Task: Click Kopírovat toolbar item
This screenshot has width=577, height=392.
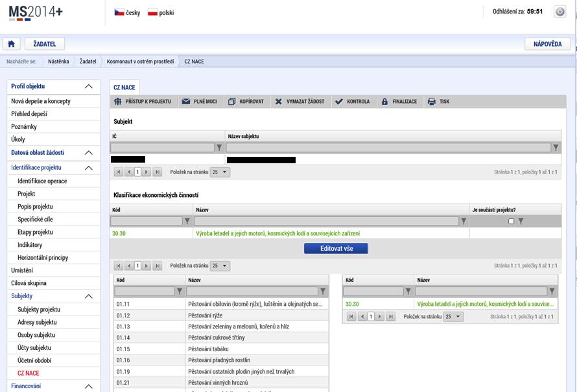Action: [x=246, y=102]
